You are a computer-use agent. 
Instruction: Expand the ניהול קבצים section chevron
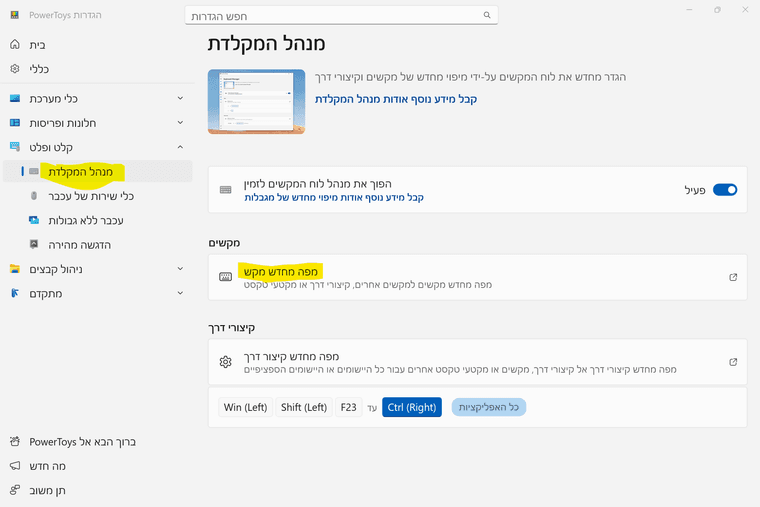[180, 269]
